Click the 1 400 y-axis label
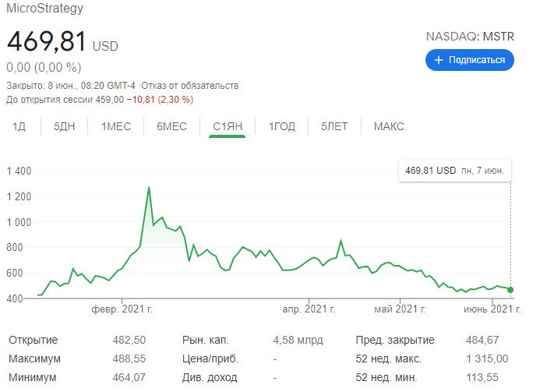The width and height of the screenshot is (533, 392). [x=19, y=171]
